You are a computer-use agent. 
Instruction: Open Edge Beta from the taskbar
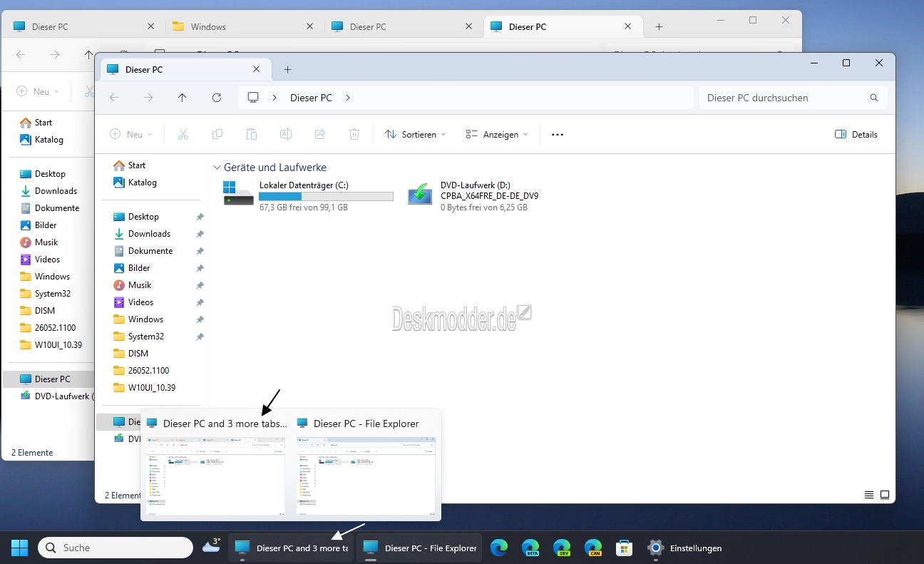(530, 548)
